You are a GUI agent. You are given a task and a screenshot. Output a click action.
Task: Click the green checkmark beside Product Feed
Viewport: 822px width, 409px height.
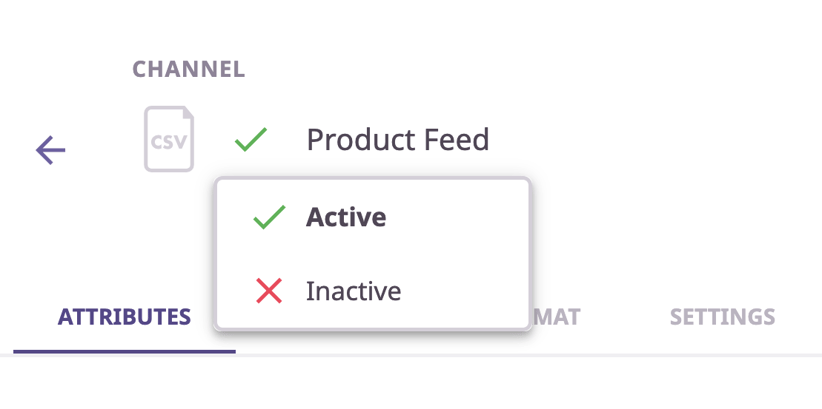tap(250, 139)
